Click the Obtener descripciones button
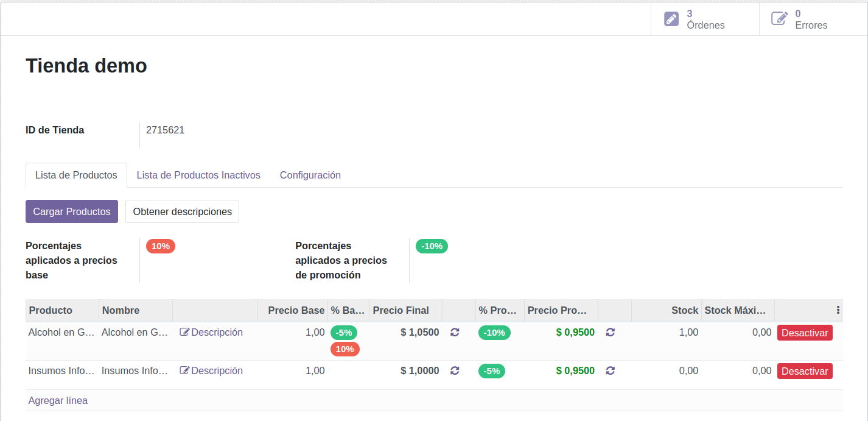This screenshot has height=421, width=868. pyautogui.click(x=182, y=211)
